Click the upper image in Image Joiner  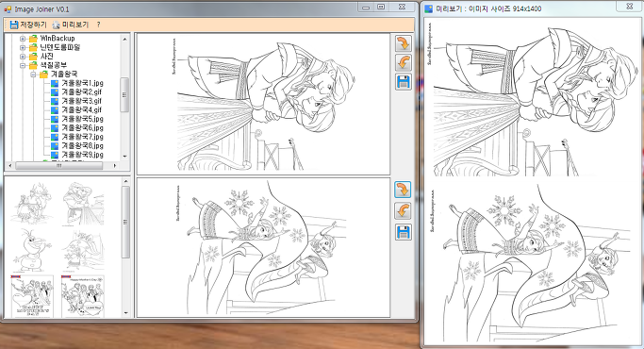point(263,104)
